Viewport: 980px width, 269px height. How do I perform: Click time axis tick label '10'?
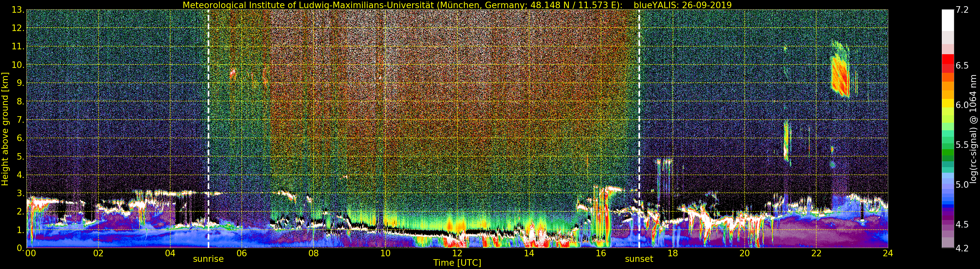385,253
